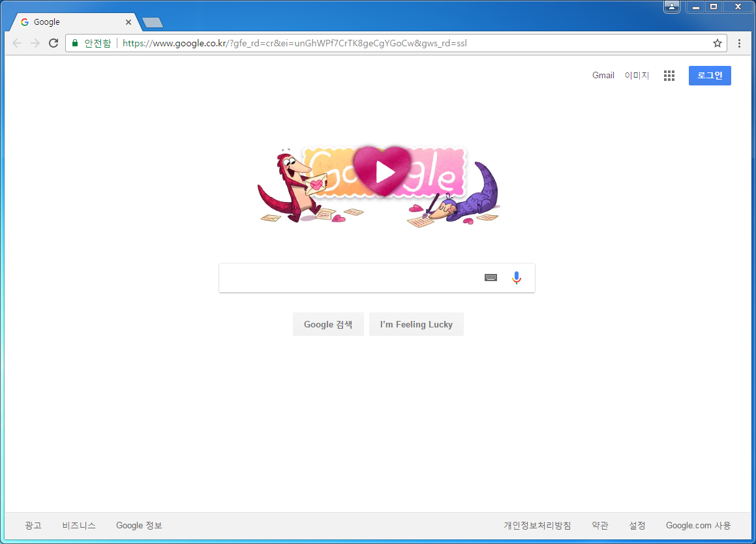
Task: Open a new tab
Action: tap(153, 22)
